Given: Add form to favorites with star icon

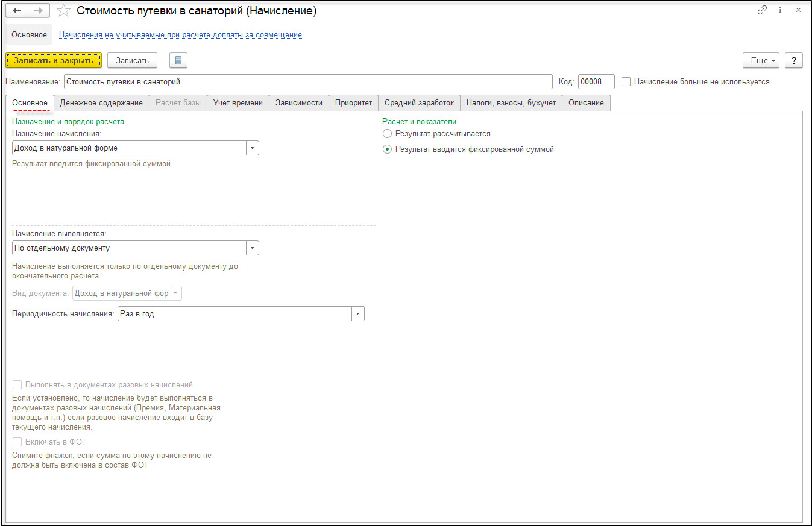Looking at the screenshot, I should click(x=63, y=11).
